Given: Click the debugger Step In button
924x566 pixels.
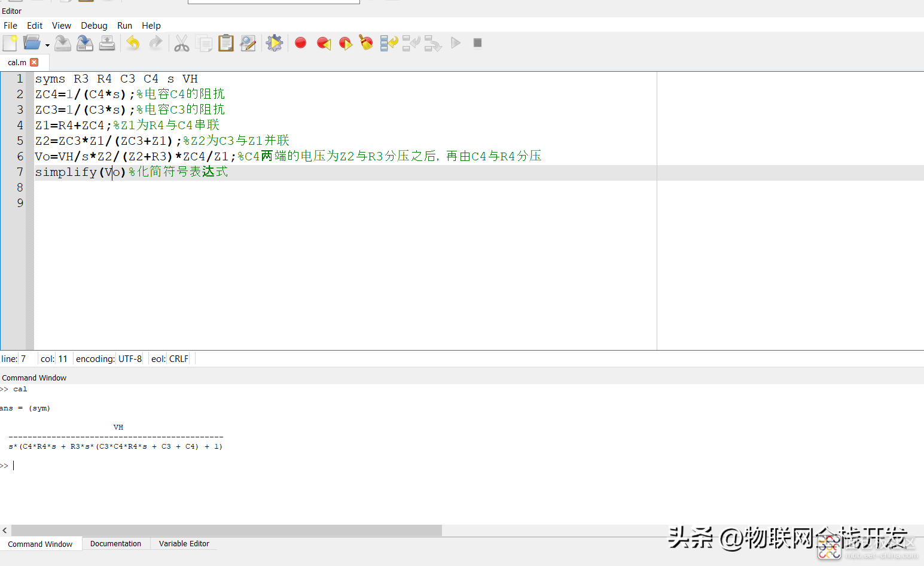Looking at the screenshot, I should 411,43.
